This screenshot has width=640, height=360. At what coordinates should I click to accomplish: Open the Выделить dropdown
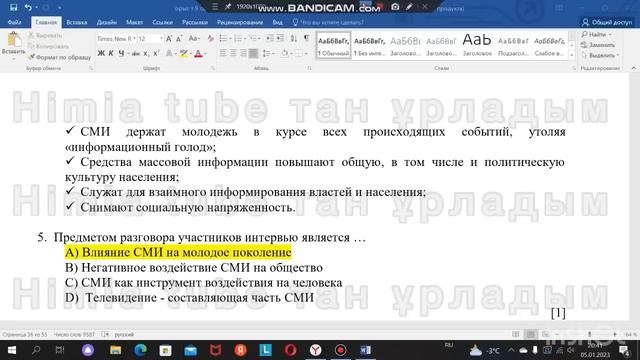(x=600, y=55)
